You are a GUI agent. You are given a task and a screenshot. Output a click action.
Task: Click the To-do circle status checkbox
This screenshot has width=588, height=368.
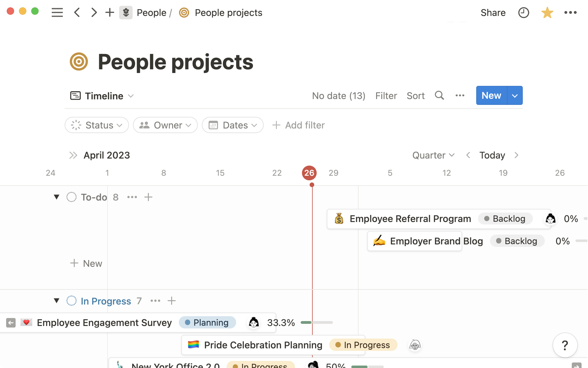pyautogui.click(x=71, y=197)
